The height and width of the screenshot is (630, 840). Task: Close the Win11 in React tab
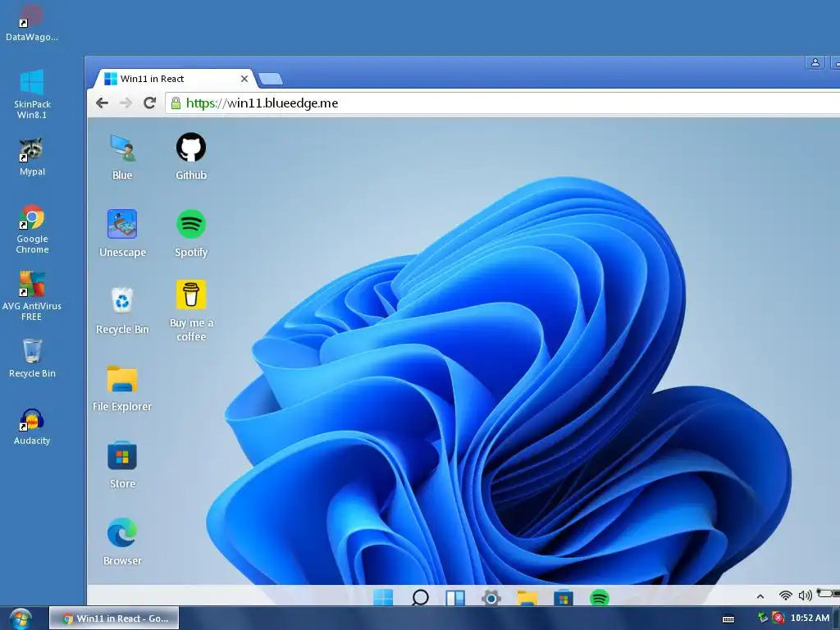244,79
